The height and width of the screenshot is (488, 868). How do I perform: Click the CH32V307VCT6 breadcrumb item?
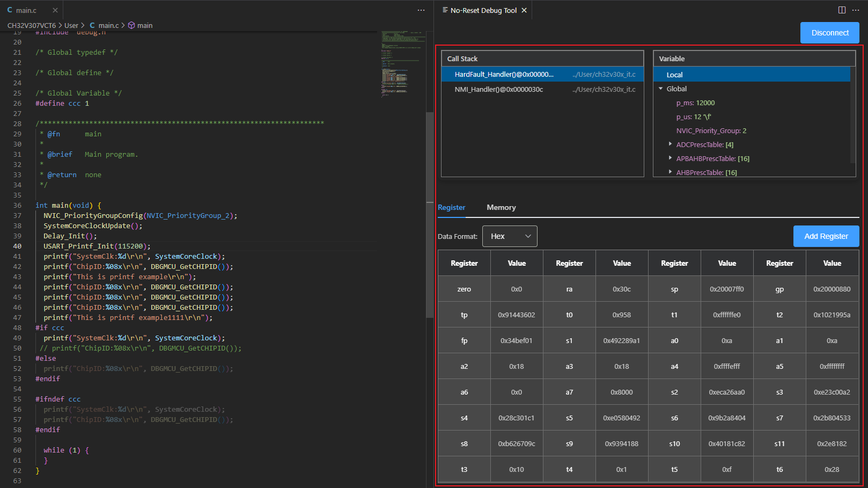pyautogui.click(x=32, y=25)
